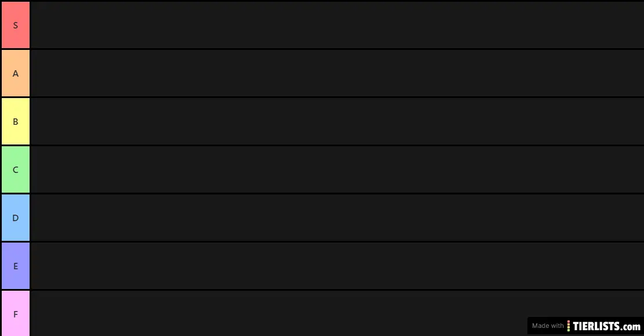Screen dimensions: 644x336
Task: Click the TIERLISTS.com three-dot logo icon
Action: click(569, 326)
